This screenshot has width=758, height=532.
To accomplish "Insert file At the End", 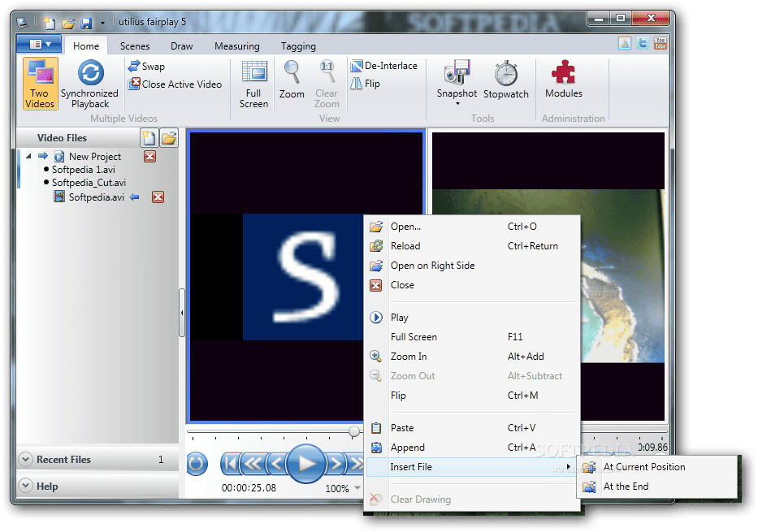I will pyautogui.click(x=657, y=487).
